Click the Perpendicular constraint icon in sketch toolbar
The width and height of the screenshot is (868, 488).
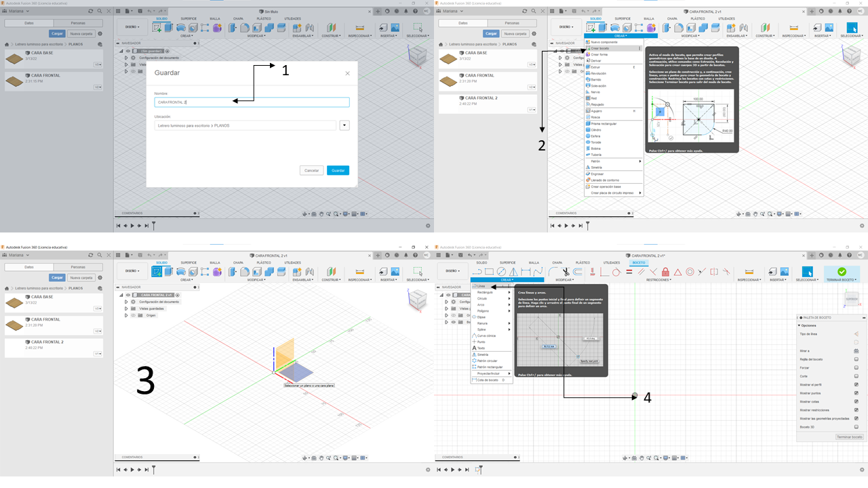(653, 272)
